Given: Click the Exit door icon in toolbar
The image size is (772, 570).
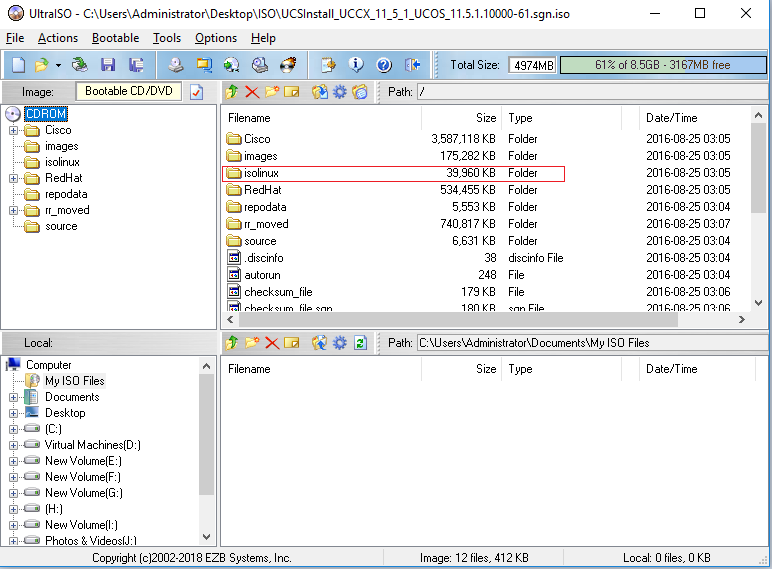Looking at the screenshot, I should 413,64.
